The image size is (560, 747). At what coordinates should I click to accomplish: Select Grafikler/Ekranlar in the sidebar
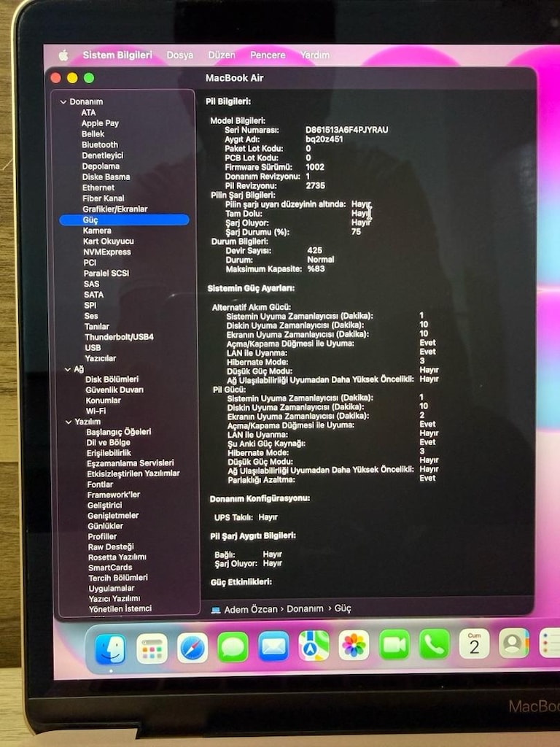pyautogui.click(x=115, y=209)
